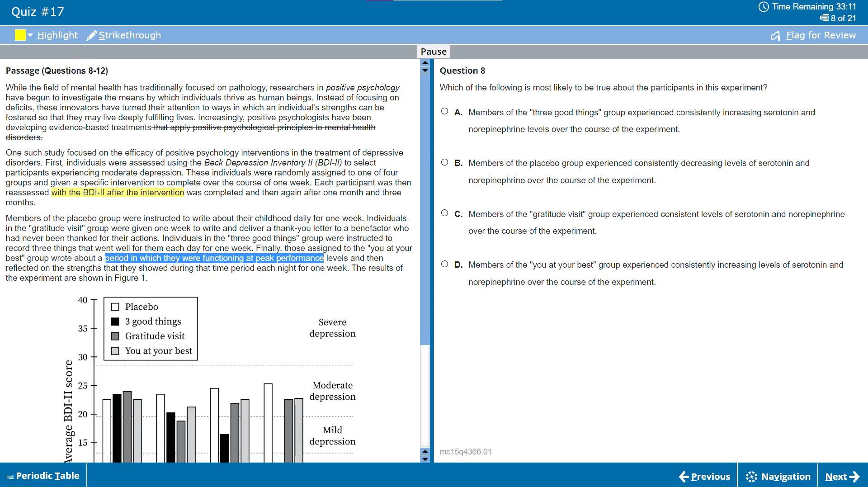Click the Previous back-arrow icon
The image size is (868, 487).
[x=684, y=476]
